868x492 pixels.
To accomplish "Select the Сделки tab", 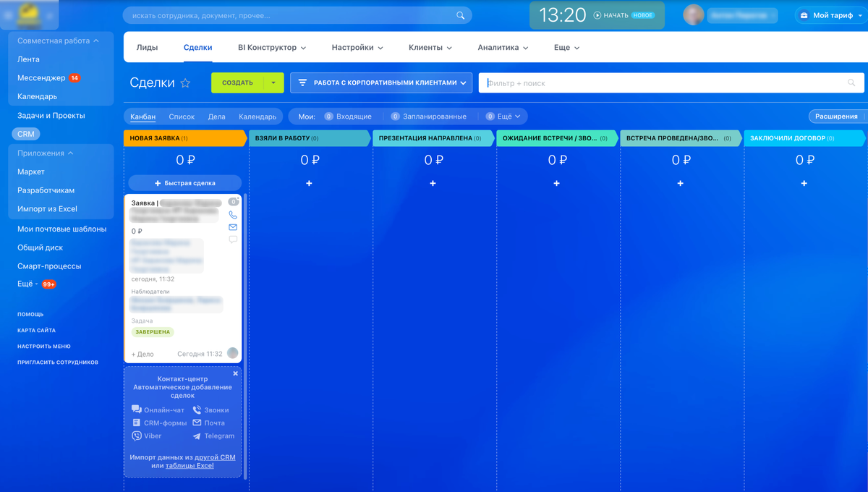I will click(198, 48).
